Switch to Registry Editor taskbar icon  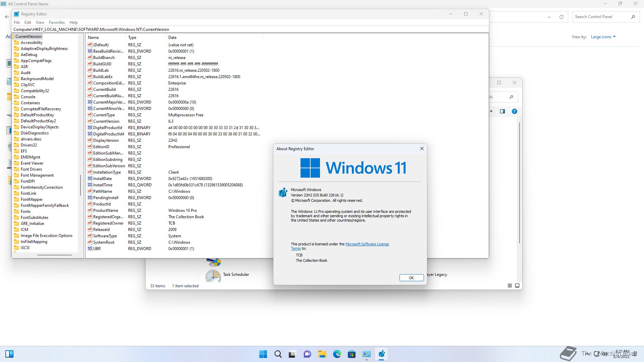point(381,354)
